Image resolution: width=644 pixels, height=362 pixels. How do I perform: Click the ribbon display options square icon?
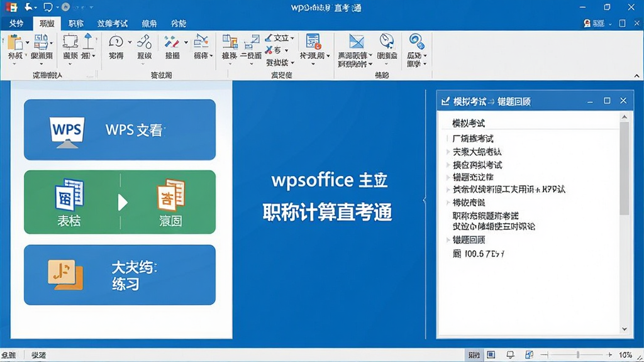click(x=622, y=23)
